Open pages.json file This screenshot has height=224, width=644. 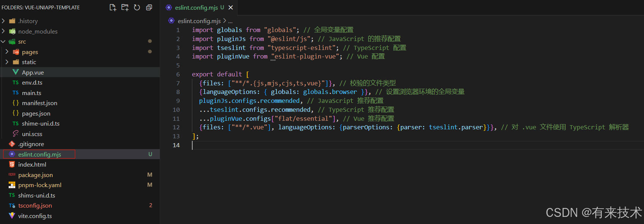pyautogui.click(x=36, y=113)
